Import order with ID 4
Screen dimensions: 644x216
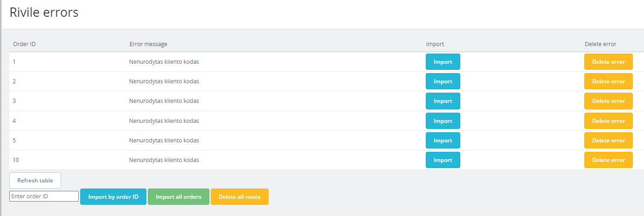coord(443,121)
